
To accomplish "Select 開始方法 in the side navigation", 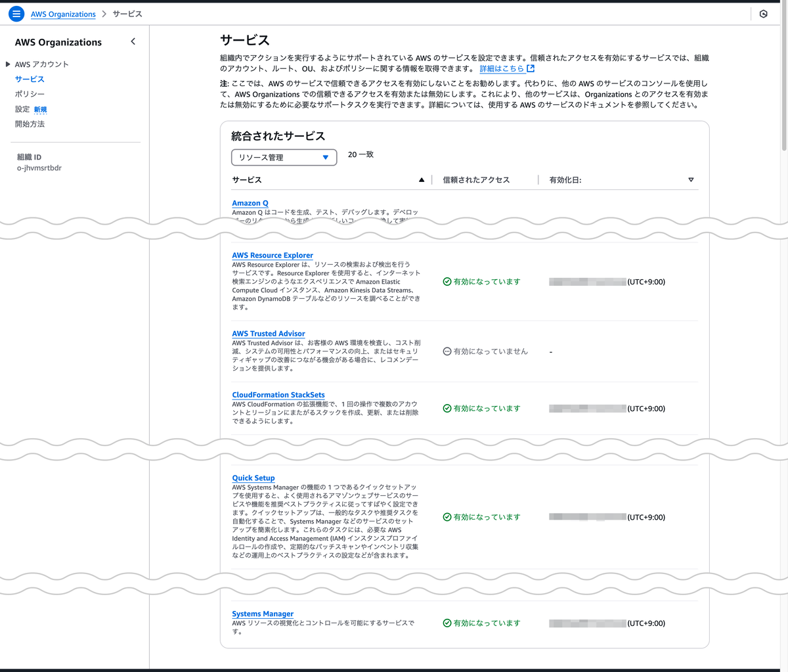I will [x=30, y=124].
